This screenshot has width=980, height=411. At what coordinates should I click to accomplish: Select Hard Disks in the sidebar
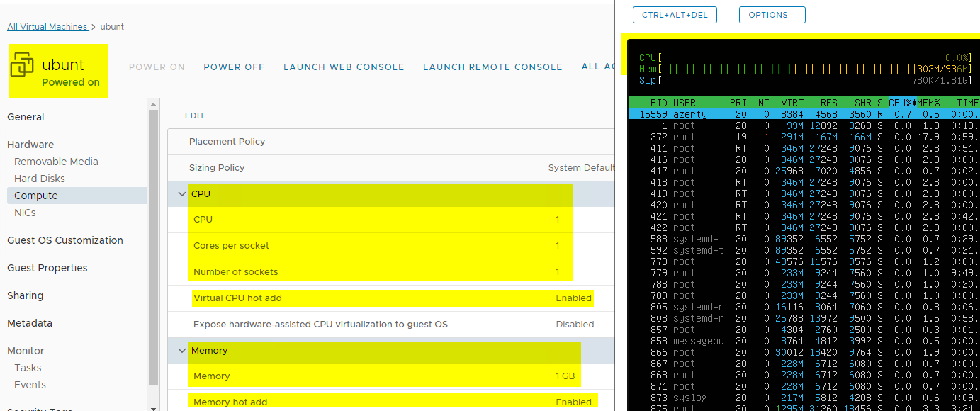tap(40, 179)
